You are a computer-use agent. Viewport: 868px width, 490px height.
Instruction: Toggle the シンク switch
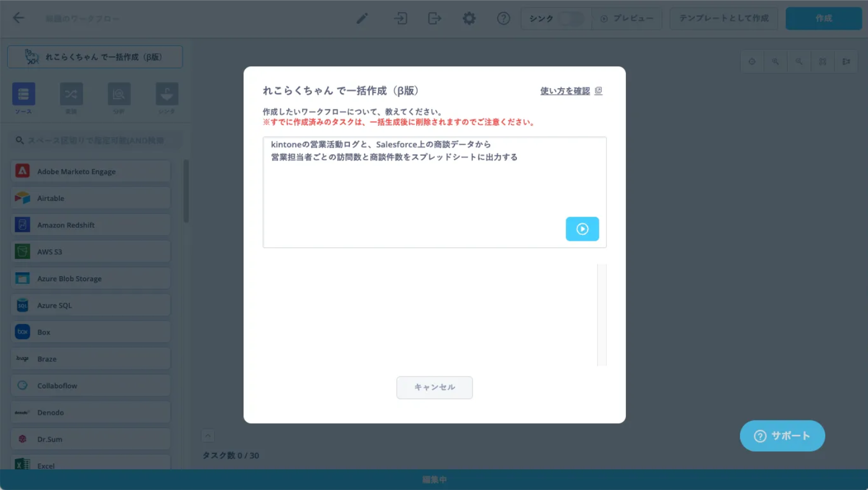pos(571,19)
